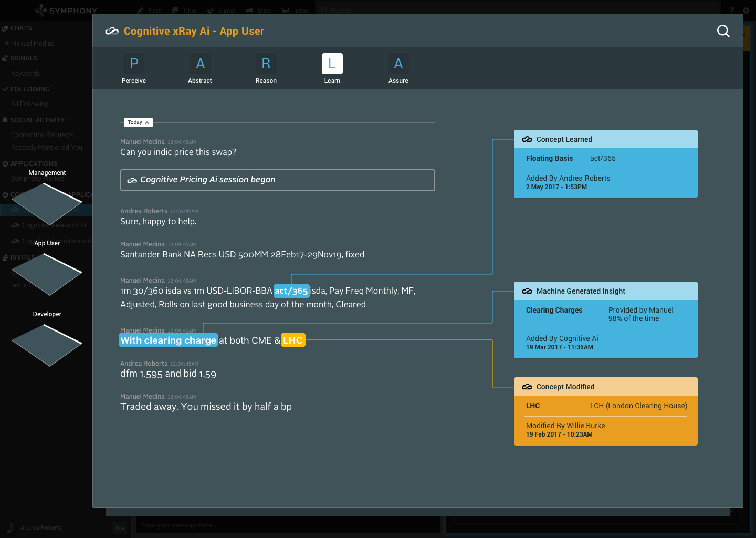
Task: Click the cloud icon in Cognitive Pricing session banner
Action: pos(132,180)
